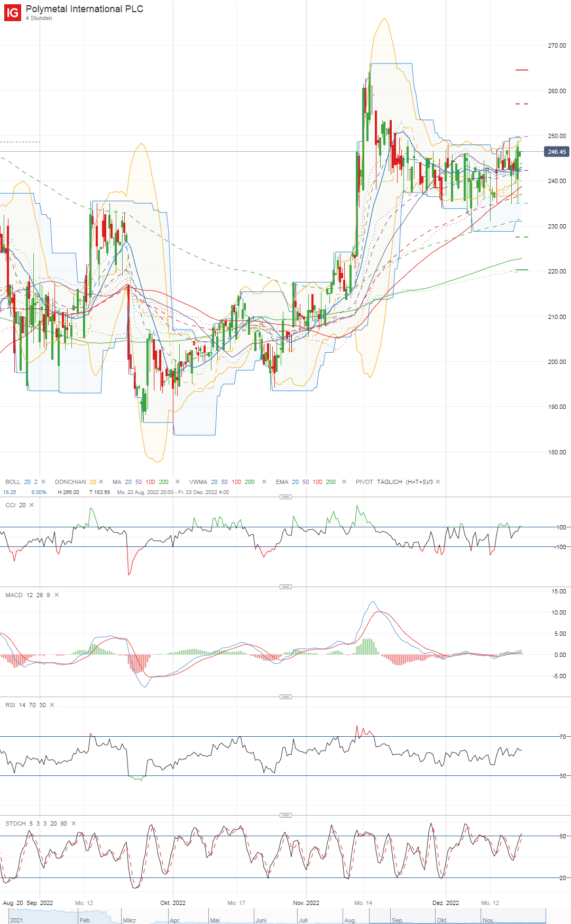Click the STOCH 80 level label
The height and width of the screenshot is (924, 571).
coord(563,836)
